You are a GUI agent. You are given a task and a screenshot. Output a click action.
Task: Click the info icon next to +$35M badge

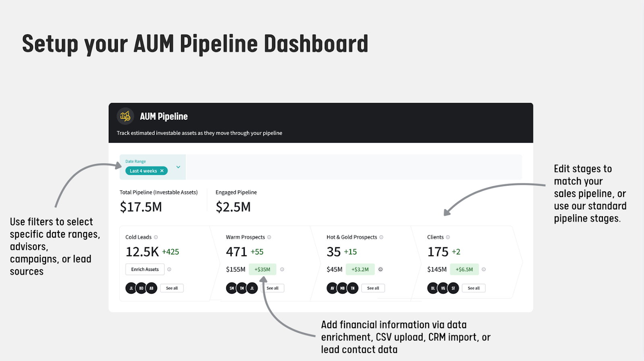[282, 269]
